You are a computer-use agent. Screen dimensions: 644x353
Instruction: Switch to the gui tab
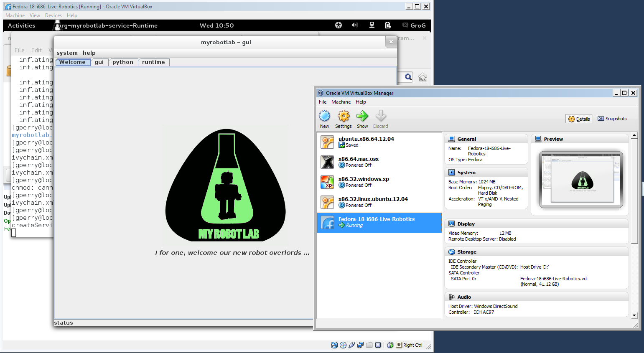(99, 62)
